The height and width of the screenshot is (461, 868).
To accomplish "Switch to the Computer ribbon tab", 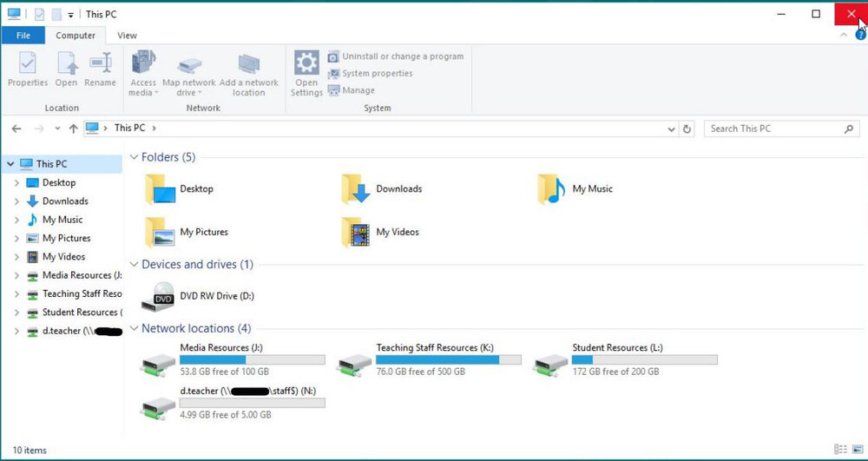I will point(76,36).
